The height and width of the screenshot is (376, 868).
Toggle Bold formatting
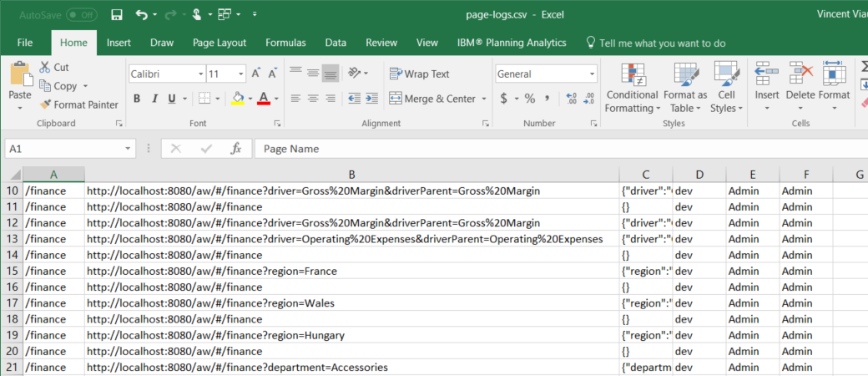pyautogui.click(x=135, y=99)
